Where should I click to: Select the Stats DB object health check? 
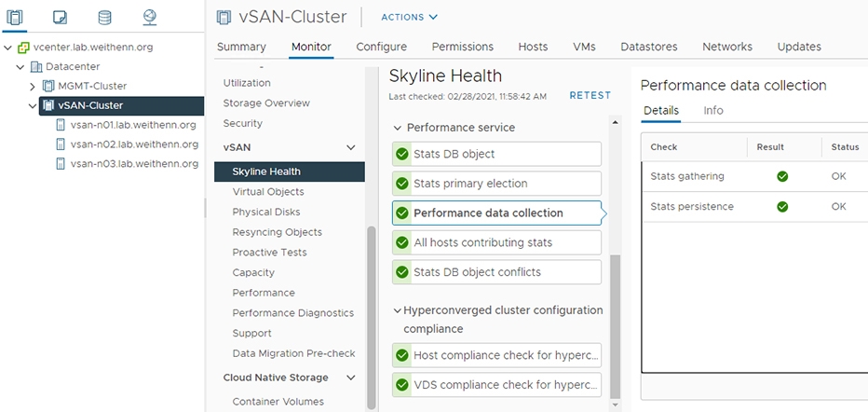pyautogui.click(x=496, y=154)
